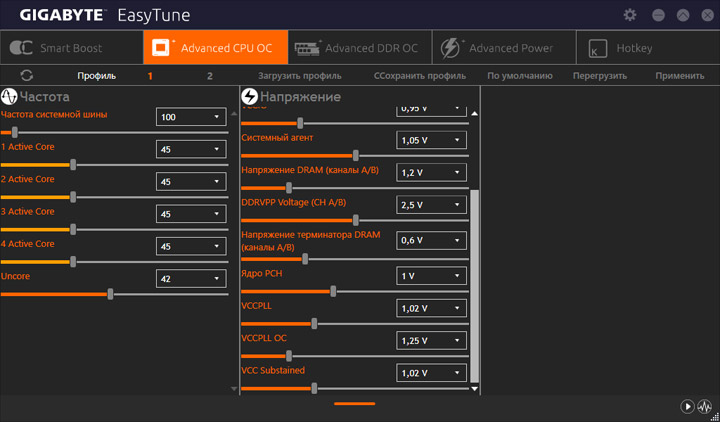Open the 1 Active Core dropdown
The width and height of the screenshot is (720, 422).
coord(191,149)
